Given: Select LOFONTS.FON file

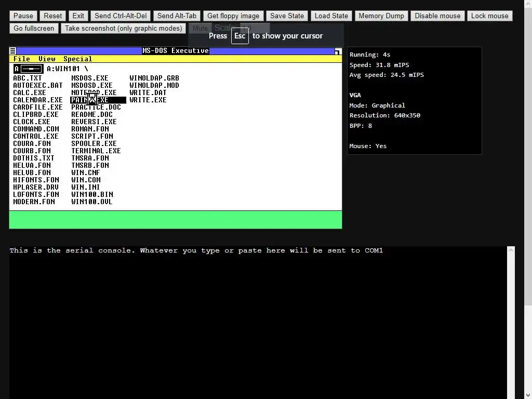Looking at the screenshot, I should (x=36, y=195).
